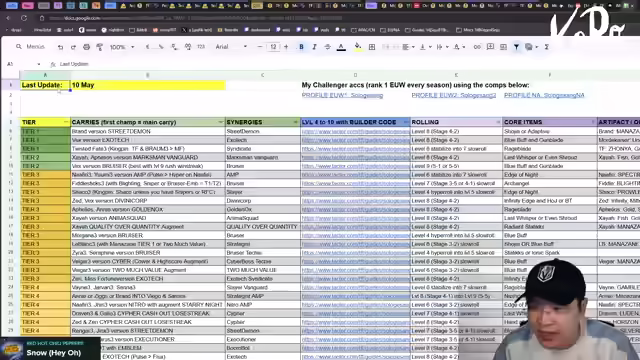Toggle Bold formatting

(301, 47)
